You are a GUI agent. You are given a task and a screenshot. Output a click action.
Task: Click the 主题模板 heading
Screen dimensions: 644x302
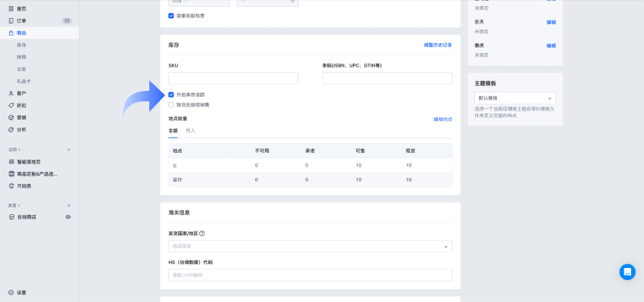pyautogui.click(x=485, y=83)
